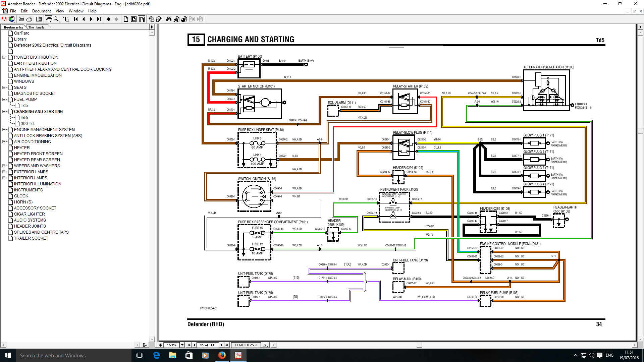Go to previous page from top toolbar
This screenshot has height=362, width=644.
click(84, 19)
